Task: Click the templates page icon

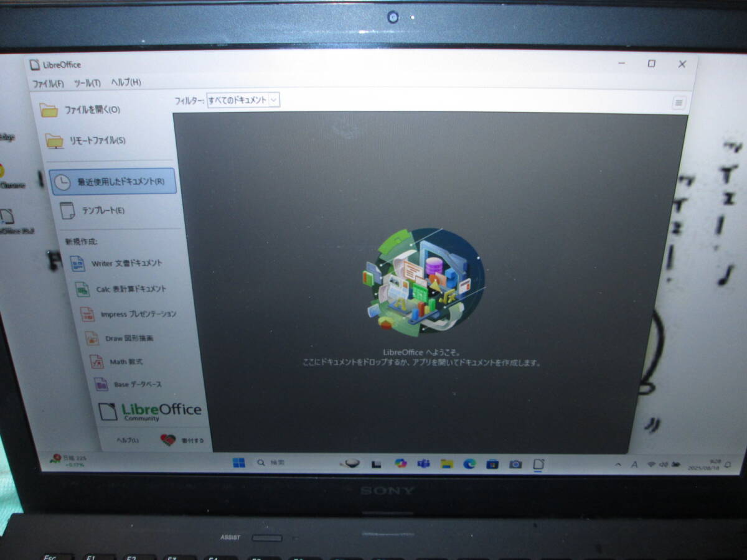Action: coord(68,211)
